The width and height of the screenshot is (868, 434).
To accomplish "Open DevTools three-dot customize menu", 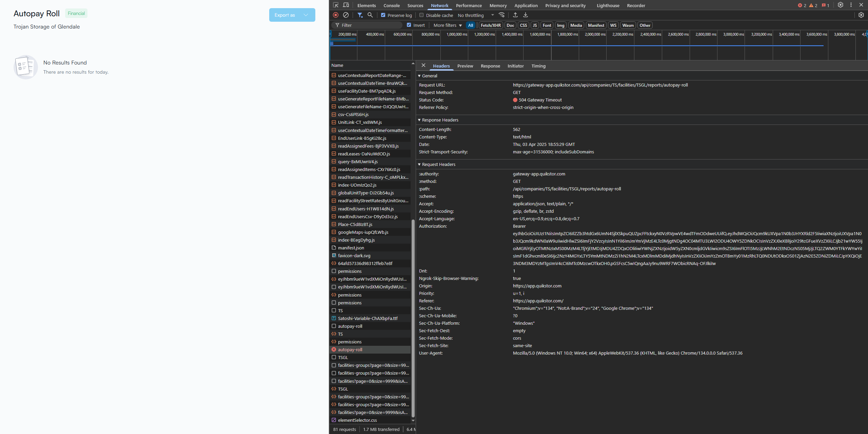I will [x=851, y=5].
